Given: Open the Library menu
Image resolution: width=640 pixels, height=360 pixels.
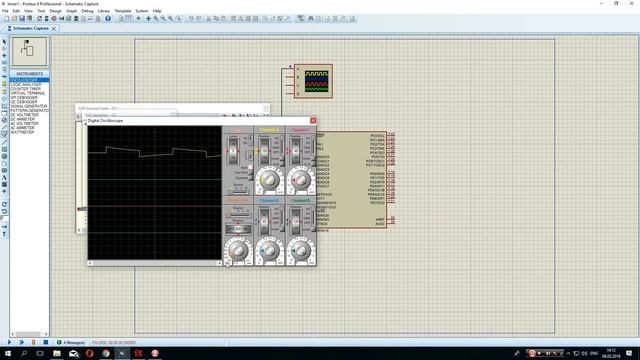Looking at the screenshot, I should click(104, 11).
